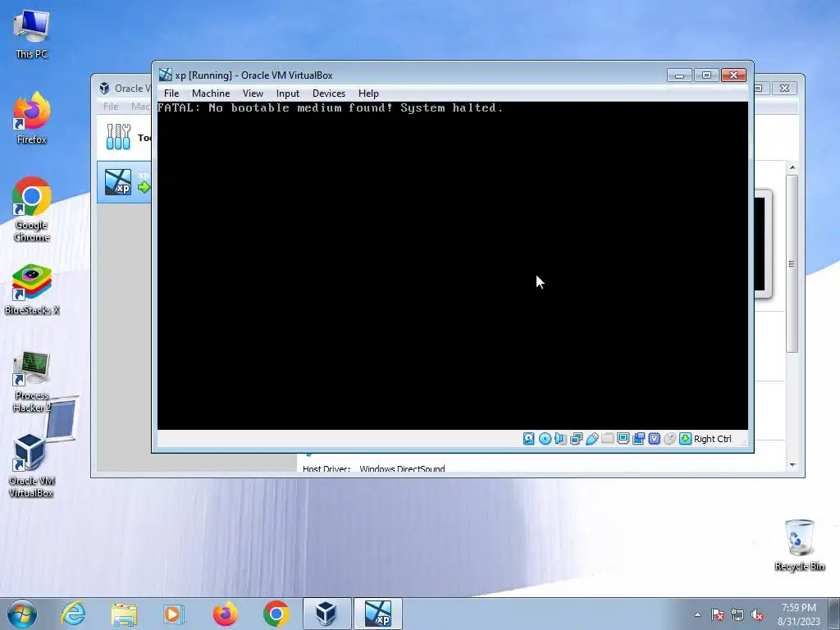The height and width of the screenshot is (630, 840).
Task: Click the shared folders status icon
Action: tap(608, 439)
